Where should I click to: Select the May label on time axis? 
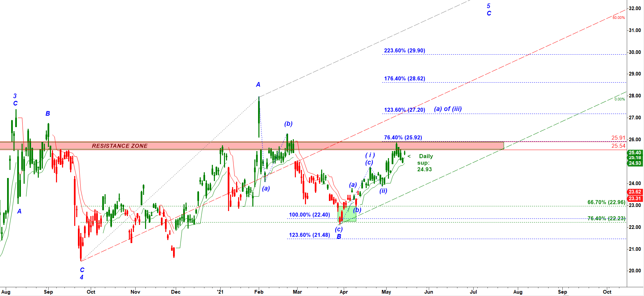[386, 292]
